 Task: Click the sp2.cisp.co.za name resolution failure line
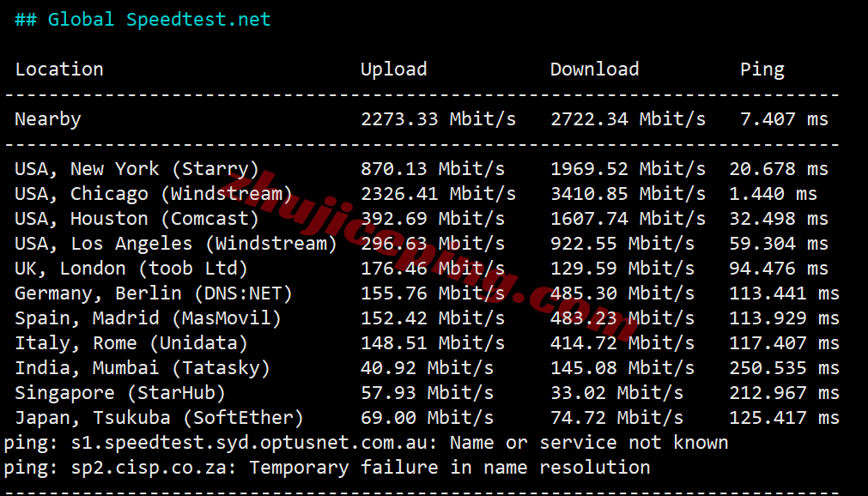coord(327,468)
